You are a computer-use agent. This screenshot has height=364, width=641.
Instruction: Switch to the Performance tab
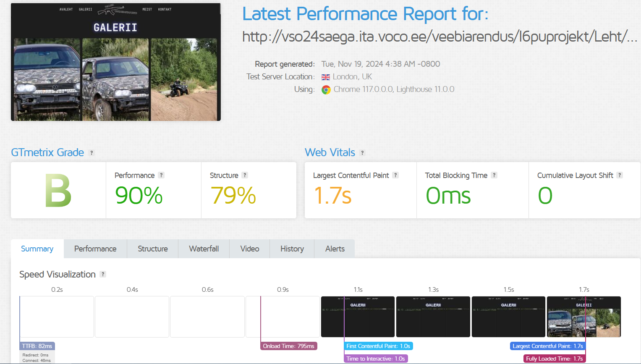point(95,249)
